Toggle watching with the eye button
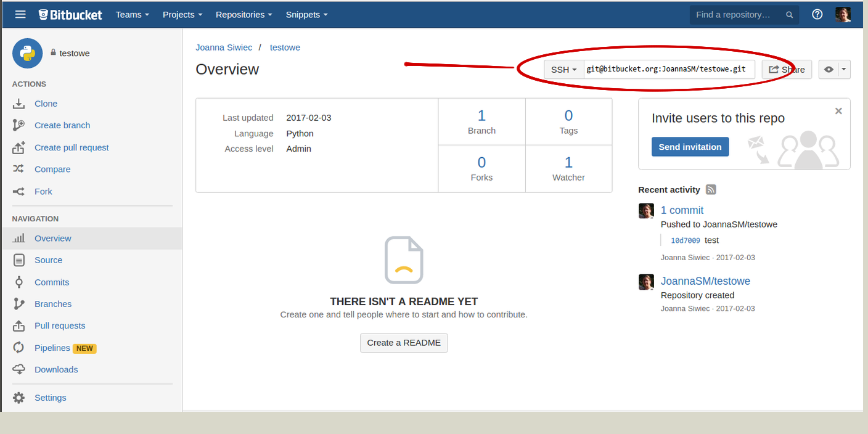This screenshot has height=434, width=868. pos(829,70)
